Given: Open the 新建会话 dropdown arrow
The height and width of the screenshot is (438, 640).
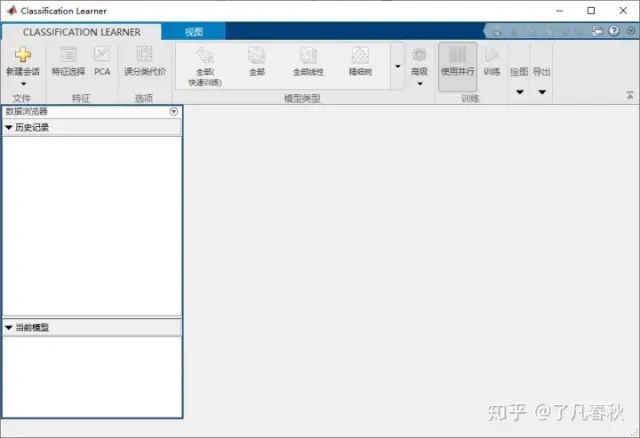Looking at the screenshot, I should tap(24, 84).
